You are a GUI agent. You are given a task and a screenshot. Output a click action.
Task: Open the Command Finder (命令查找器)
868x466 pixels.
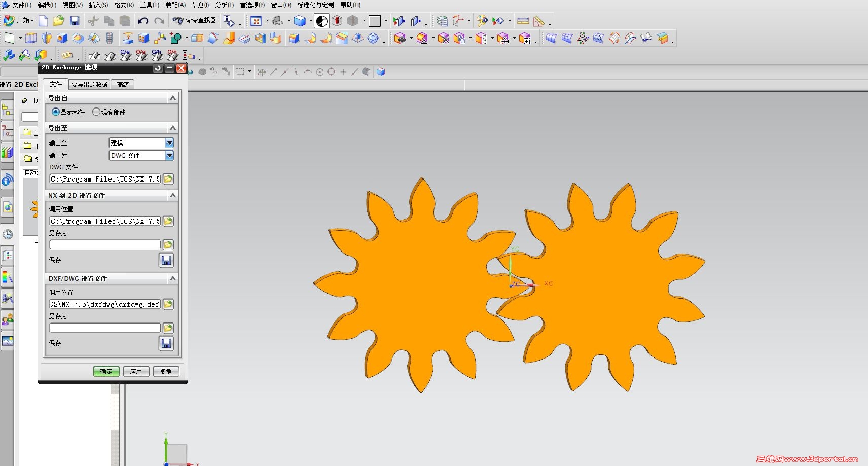[194, 21]
